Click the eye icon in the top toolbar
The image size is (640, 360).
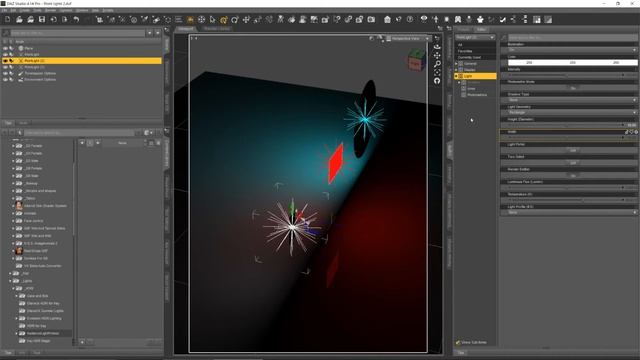tap(424, 19)
